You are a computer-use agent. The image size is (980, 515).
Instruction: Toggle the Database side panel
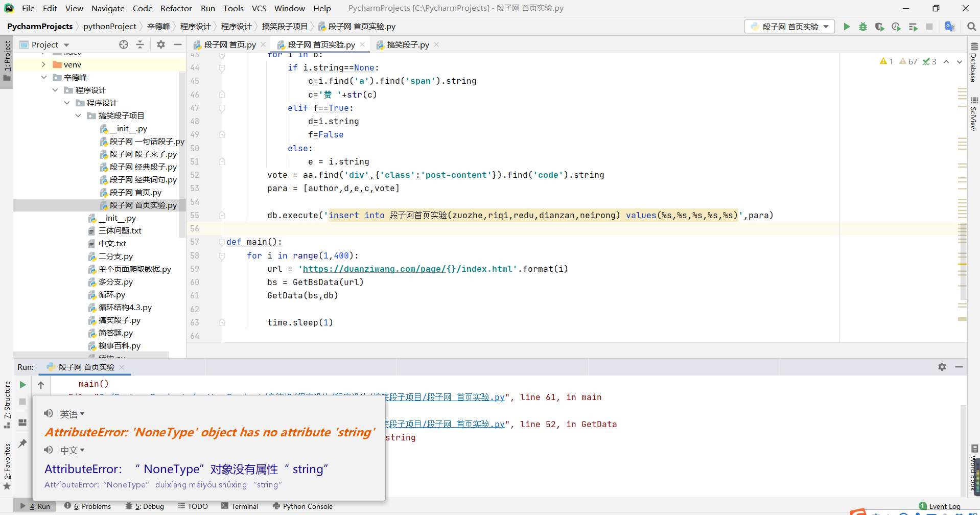tap(973, 62)
